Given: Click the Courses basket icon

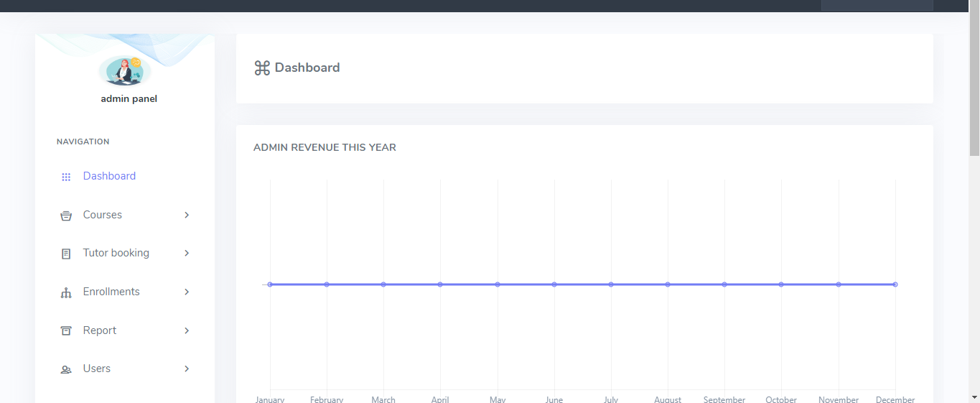Looking at the screenshot, I should [x=66, y=216].
